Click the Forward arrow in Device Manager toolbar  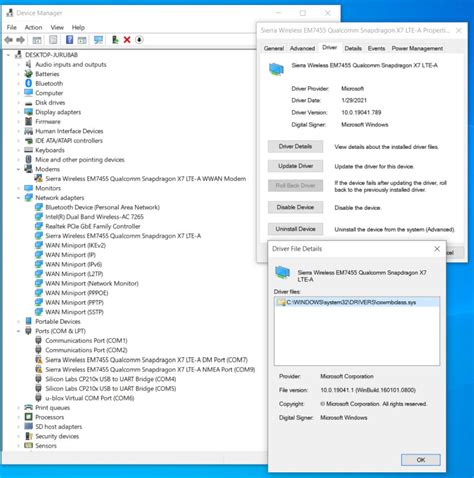(x=20, y=40)
